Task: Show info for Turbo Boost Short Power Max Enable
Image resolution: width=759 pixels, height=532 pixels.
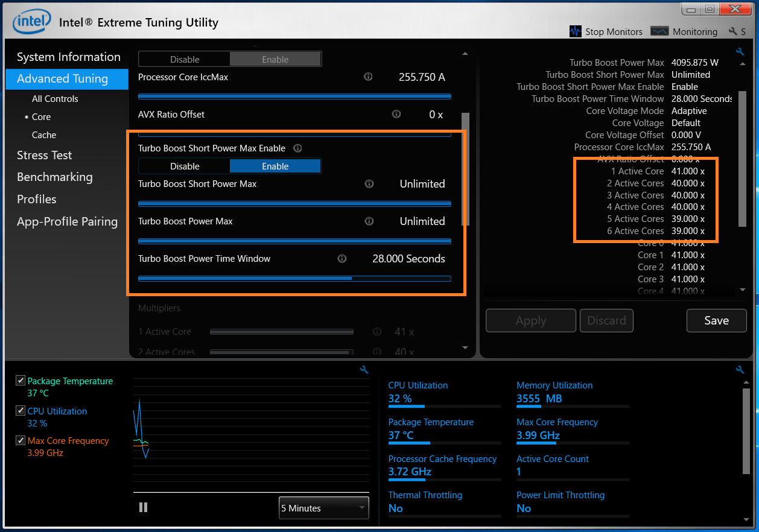Action: pos(297,148)
